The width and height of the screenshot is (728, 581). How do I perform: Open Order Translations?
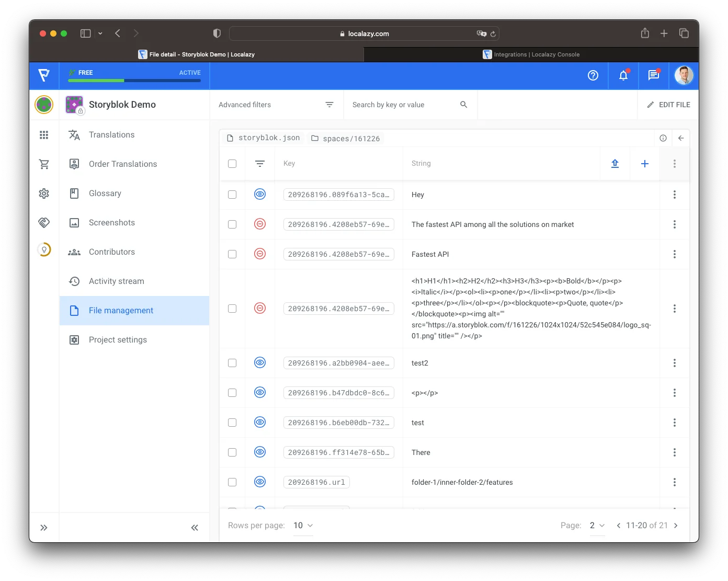coord(134,164)
